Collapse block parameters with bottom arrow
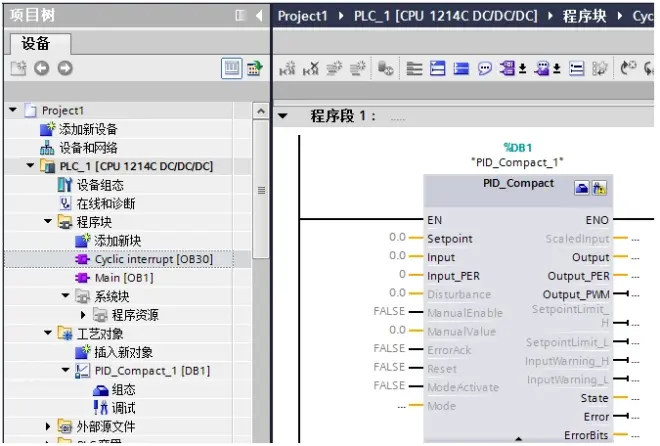 [519, 439]
